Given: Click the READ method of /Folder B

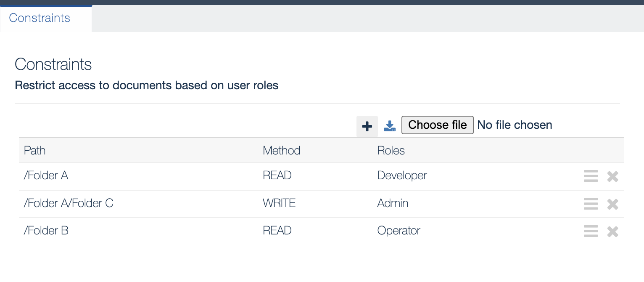Looking at the screenshot, I should point(277,231).
